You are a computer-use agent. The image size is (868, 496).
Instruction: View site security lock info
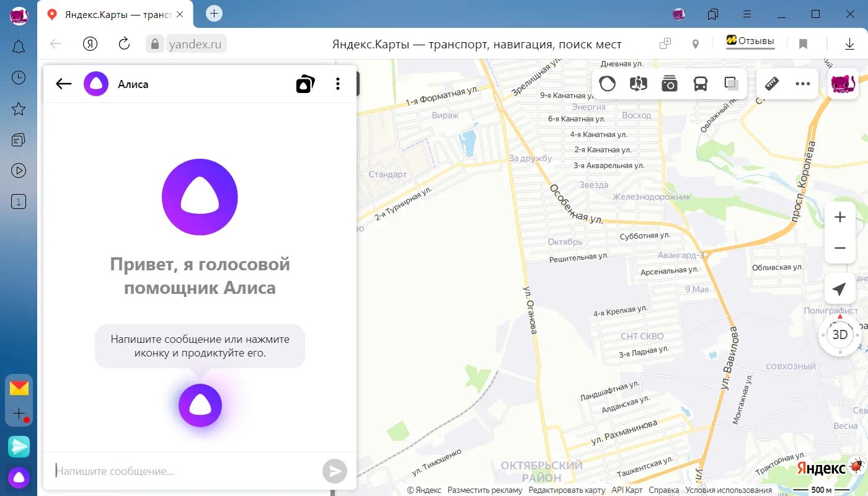pos(154,44)
